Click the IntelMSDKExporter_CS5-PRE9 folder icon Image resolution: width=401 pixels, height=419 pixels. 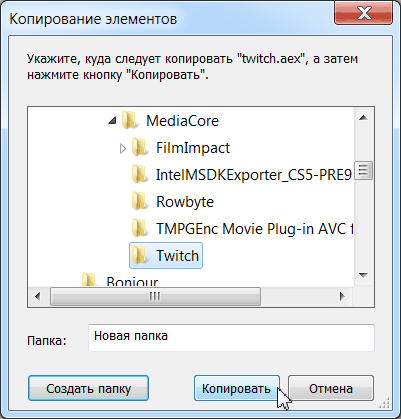pos(140,174)
